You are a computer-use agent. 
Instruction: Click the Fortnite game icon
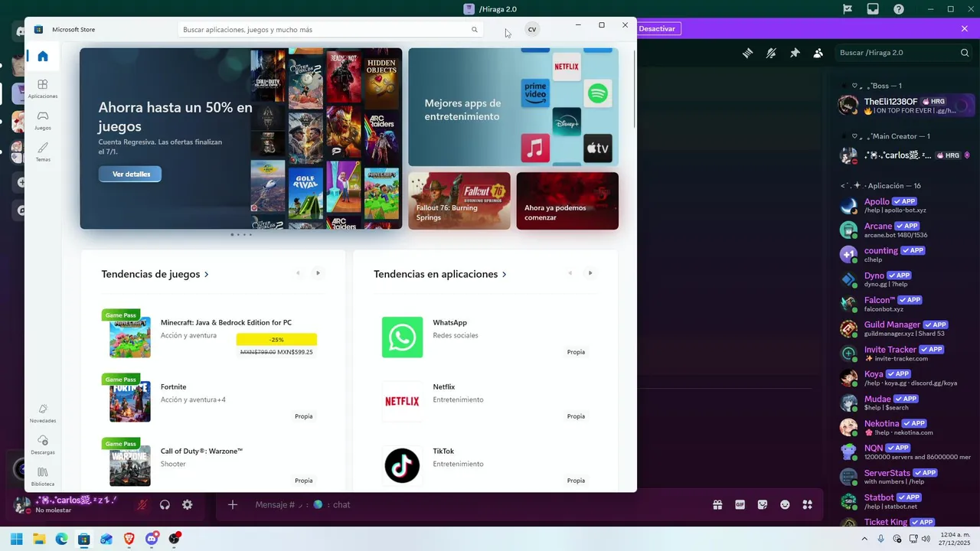pyautogui.click(x=130, y=401)
